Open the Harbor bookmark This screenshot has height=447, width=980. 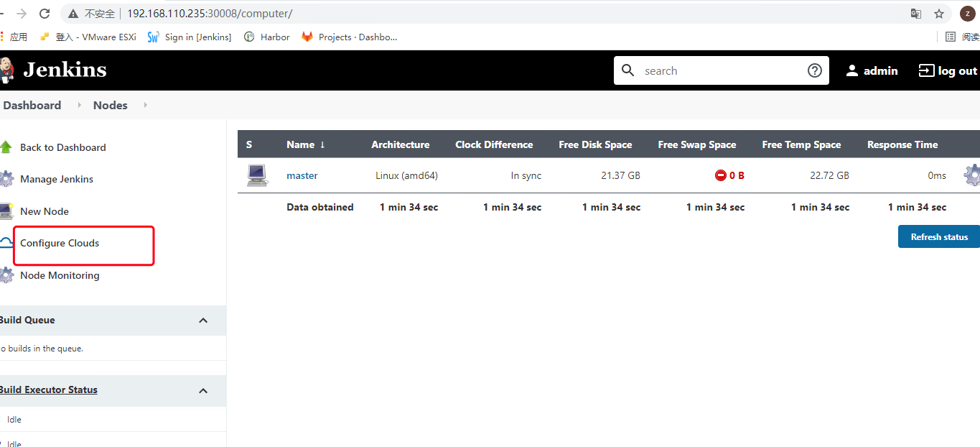[267, 37]
